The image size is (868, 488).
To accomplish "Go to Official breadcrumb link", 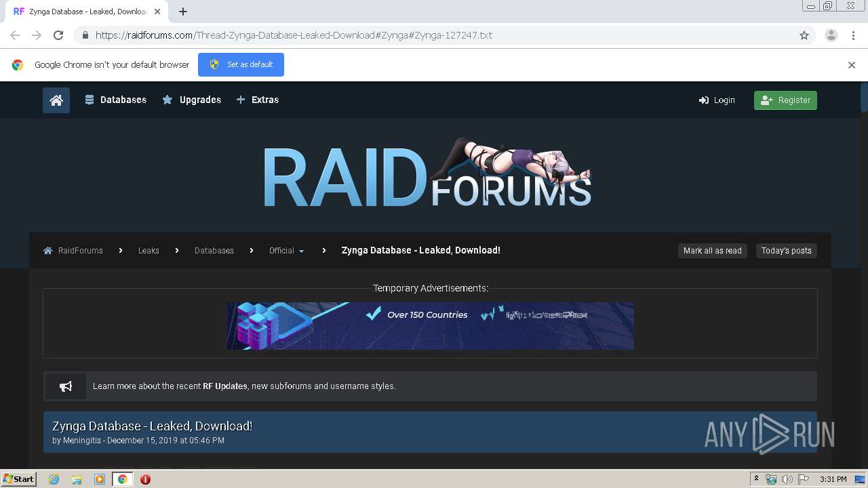I will (x=281, y=250).
